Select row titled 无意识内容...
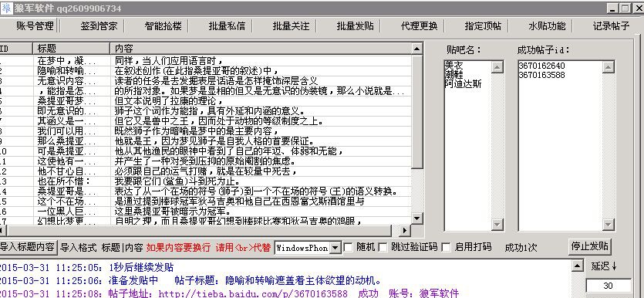The image size is (644, 298). 205,81
